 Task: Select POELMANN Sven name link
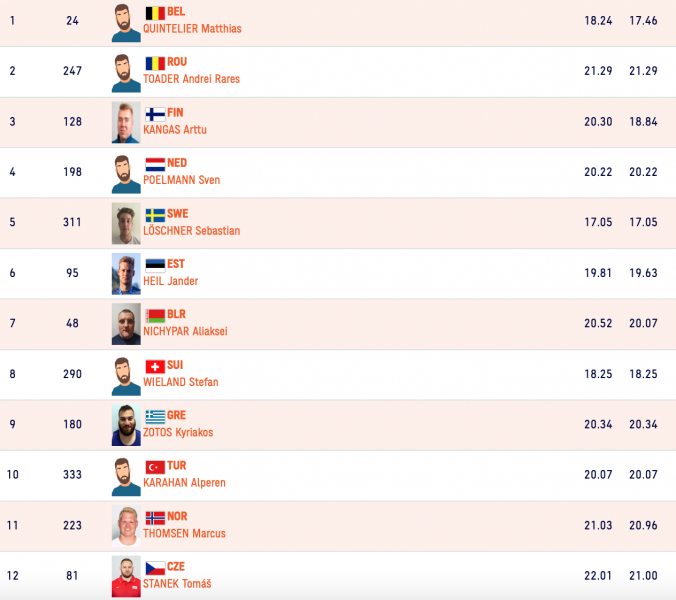click(181, 180)
